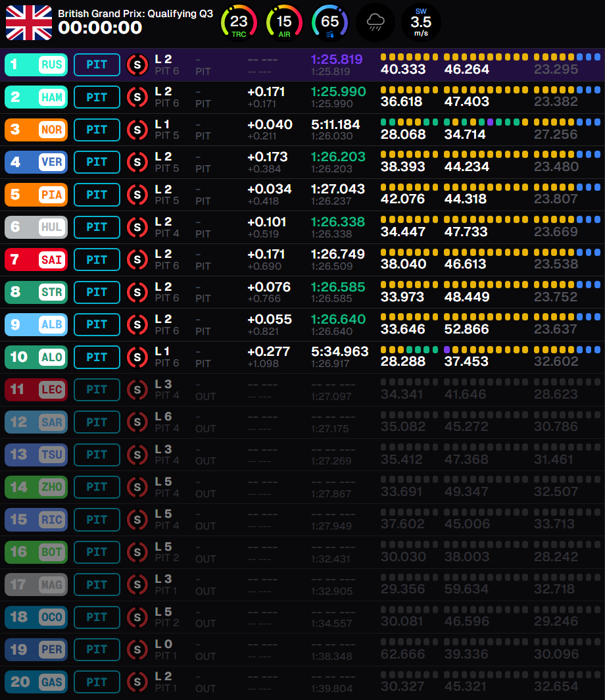Viewport: 605px width, 700px height.
Task: Click NOR's first sector mini-sector segment bar
Action: pos(409,122)
